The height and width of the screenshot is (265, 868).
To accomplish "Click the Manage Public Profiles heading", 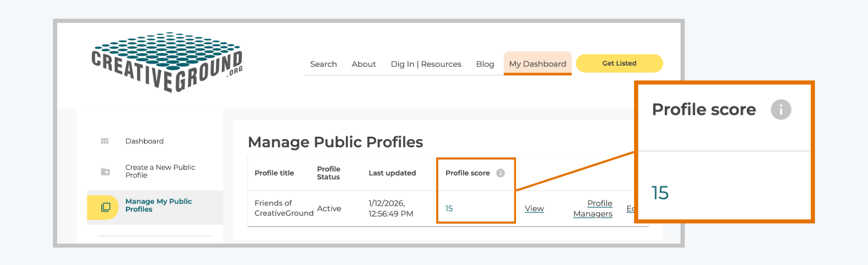I will click(336, 142).
